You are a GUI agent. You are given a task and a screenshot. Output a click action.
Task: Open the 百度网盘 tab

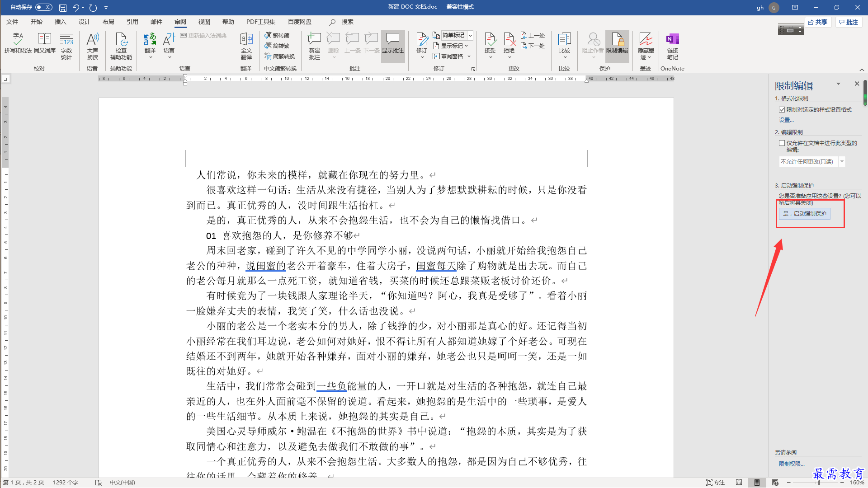300,22
